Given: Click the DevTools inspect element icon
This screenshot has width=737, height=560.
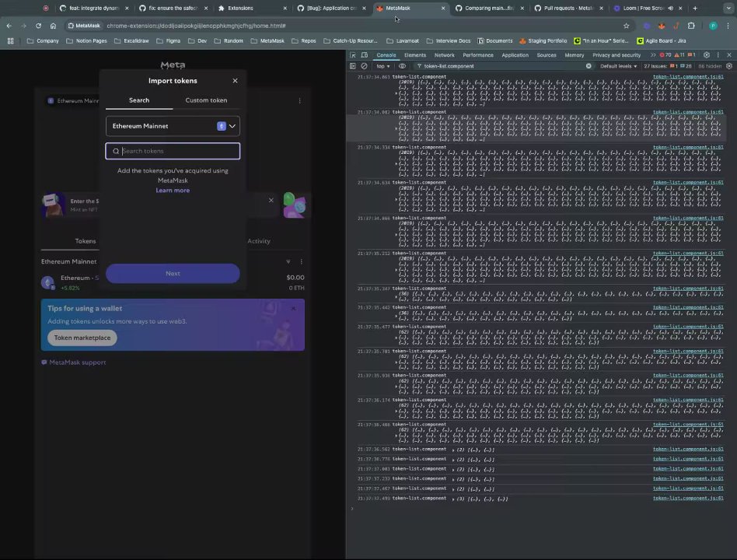Looking at the screenshot, I should coord(352,55).
